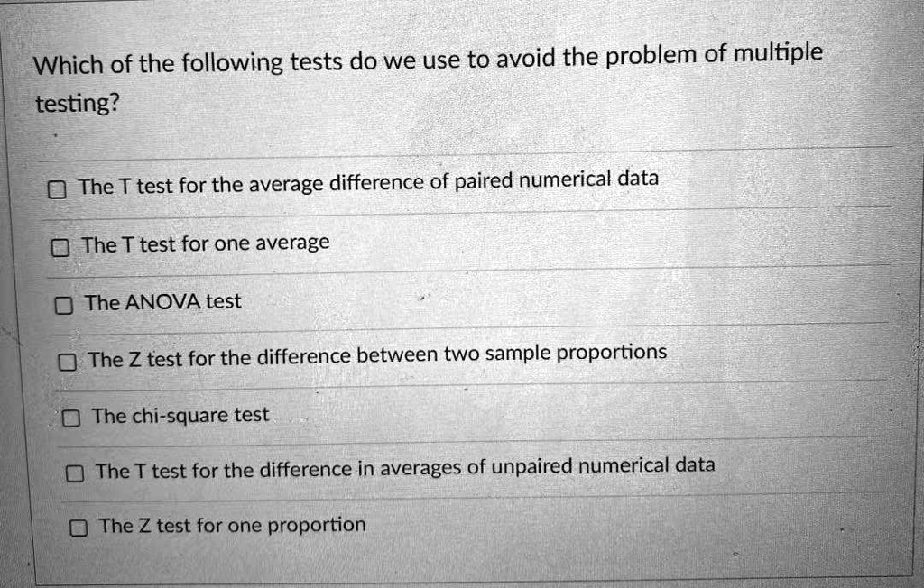Check the T test for one average box
The width and height of the screenshot is (924, 588).
(60, 244)
